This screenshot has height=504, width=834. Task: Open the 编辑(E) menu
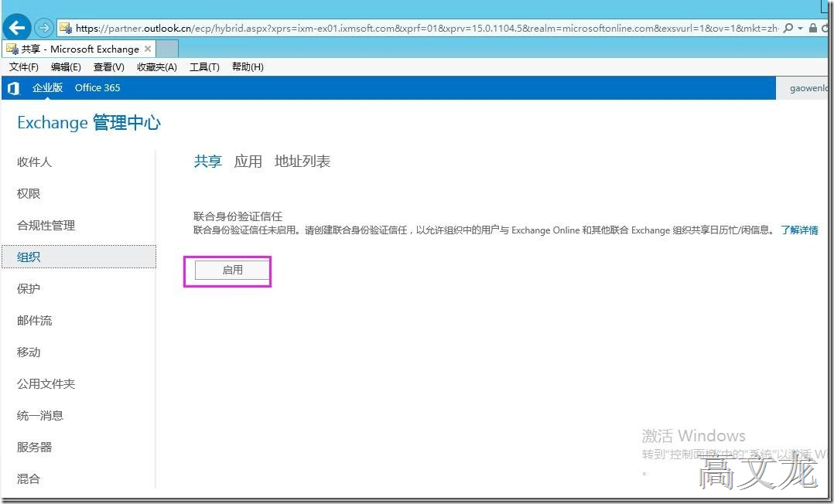click(66, 67)
